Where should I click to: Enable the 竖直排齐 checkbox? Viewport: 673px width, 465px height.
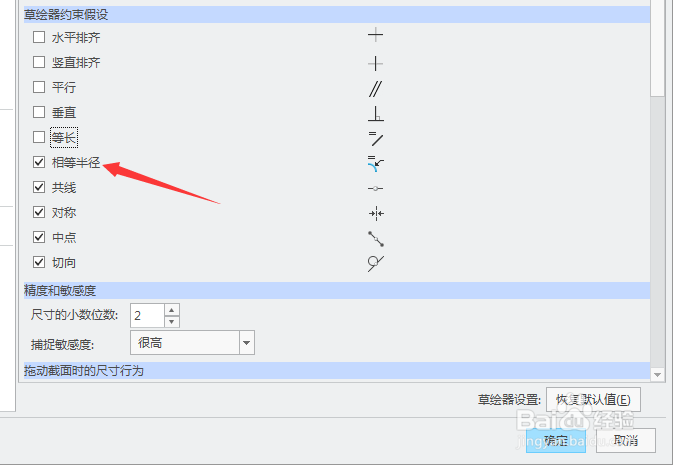(39, 62)
